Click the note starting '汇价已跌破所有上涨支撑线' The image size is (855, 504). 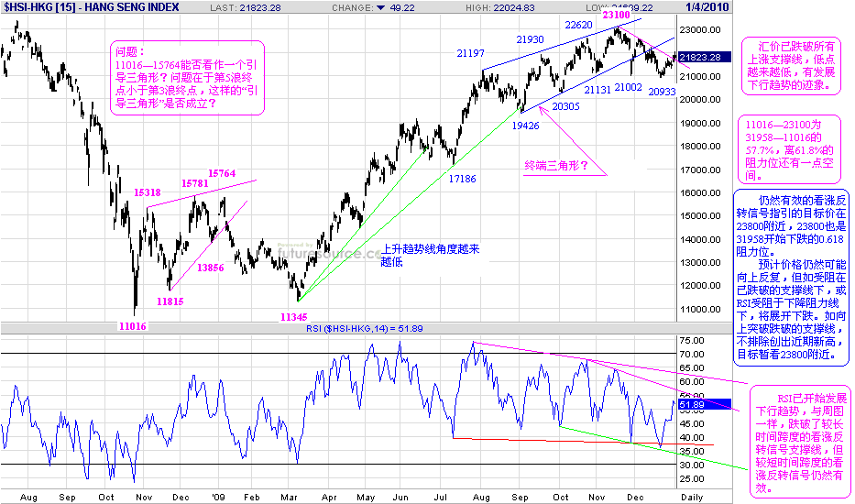tap(791, 67)
